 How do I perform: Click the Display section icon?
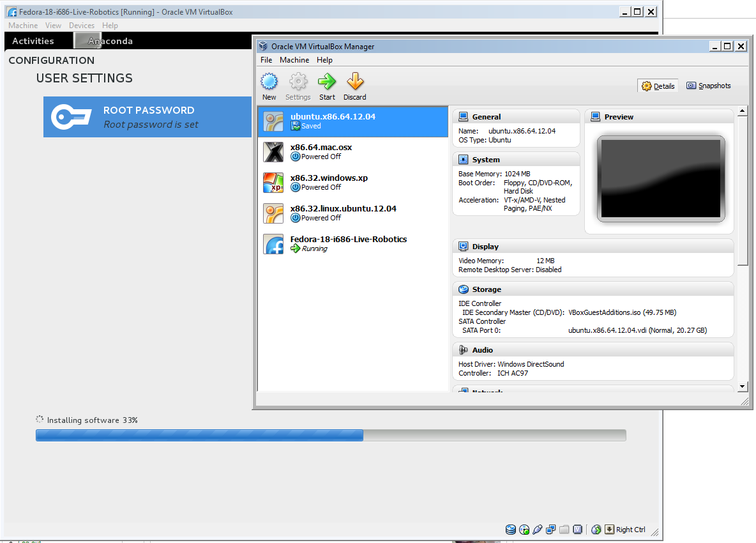point(464,247)
